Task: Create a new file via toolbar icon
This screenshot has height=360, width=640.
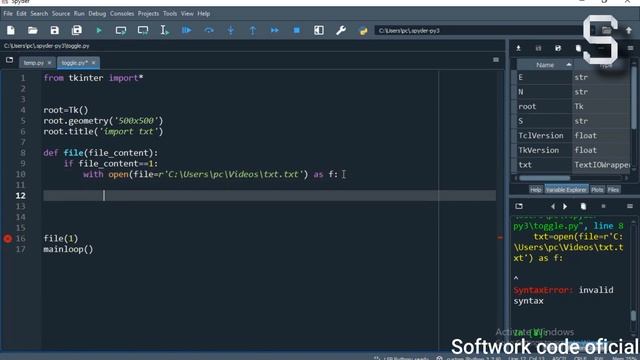Action: pos(11,30)
